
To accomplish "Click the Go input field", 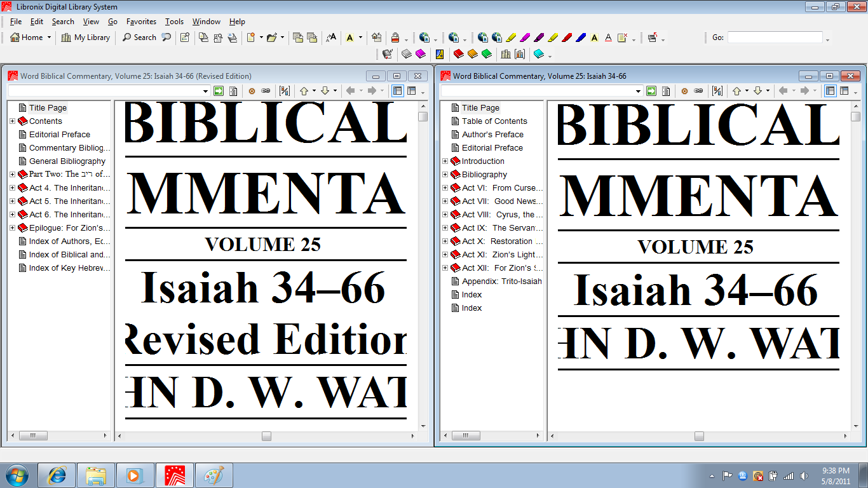I will point(775,37).
